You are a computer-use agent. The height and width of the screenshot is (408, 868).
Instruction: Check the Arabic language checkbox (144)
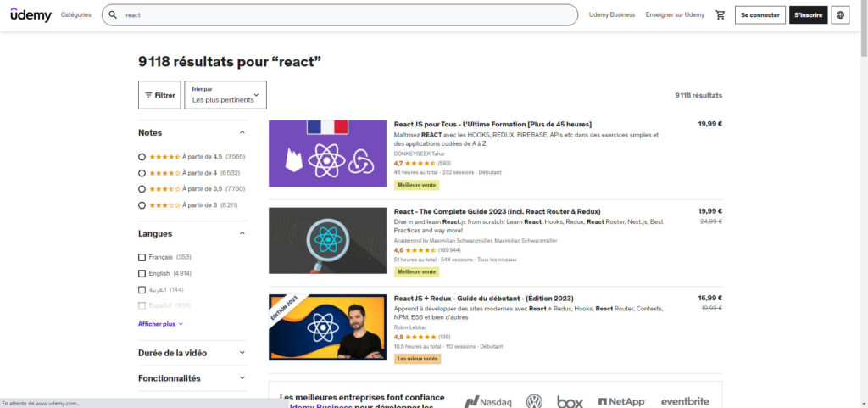pyautogui.click(x=142, y=289)
